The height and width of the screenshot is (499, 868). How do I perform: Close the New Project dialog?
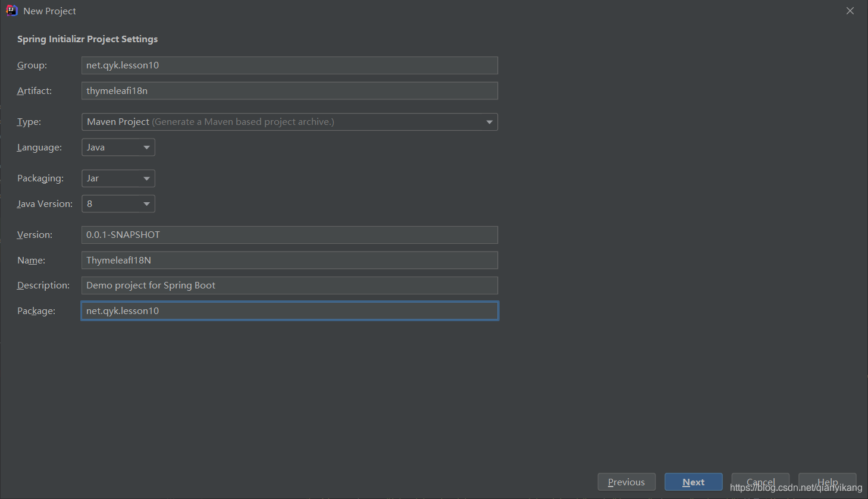[850, 11]
